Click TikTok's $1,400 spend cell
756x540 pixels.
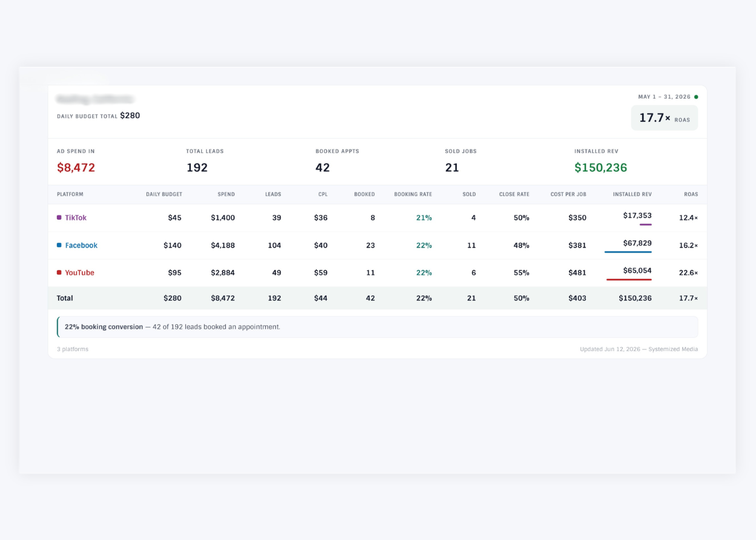coord(223,218)
